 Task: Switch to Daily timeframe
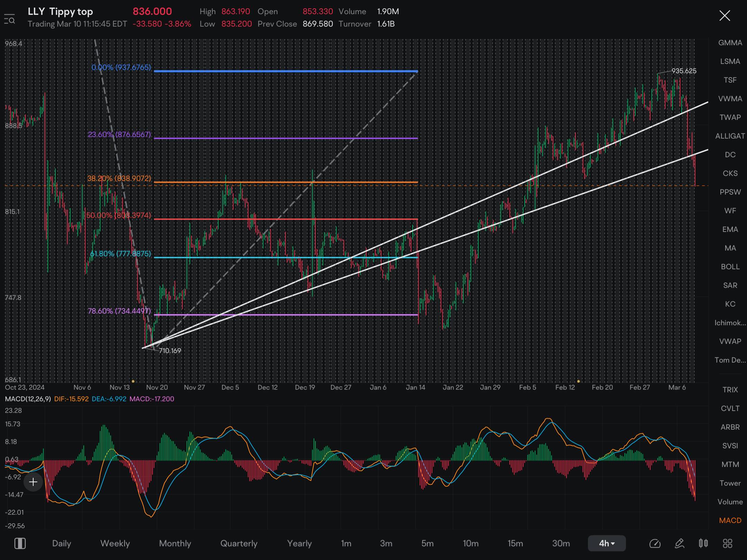click(62, 543)
